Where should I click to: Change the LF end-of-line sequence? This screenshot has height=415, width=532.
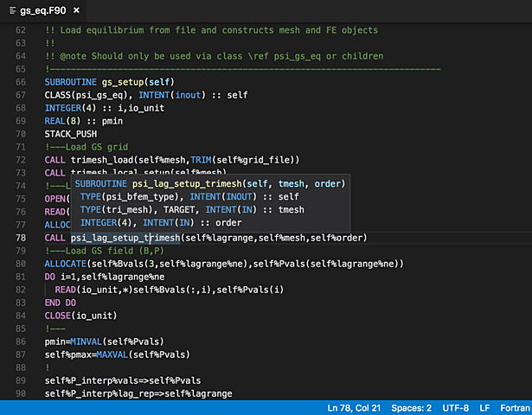pos(484,408)
